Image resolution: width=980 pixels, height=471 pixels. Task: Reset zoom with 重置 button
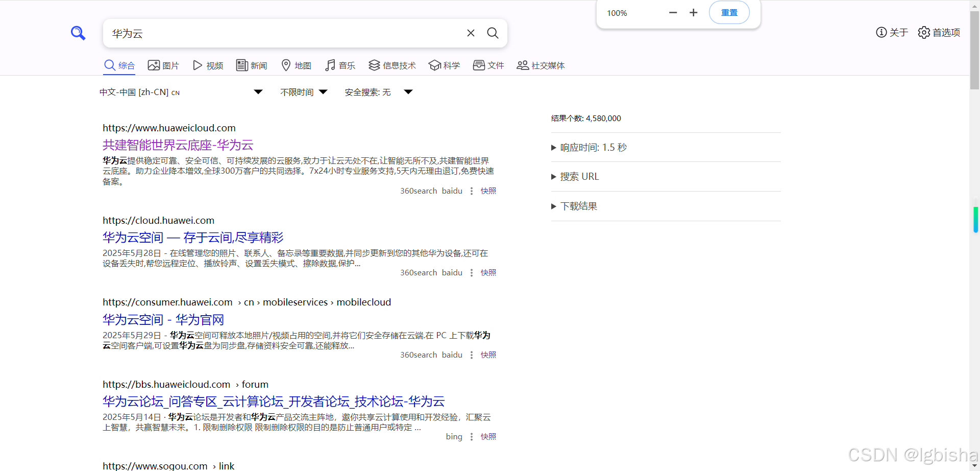[x=729, y=13]
